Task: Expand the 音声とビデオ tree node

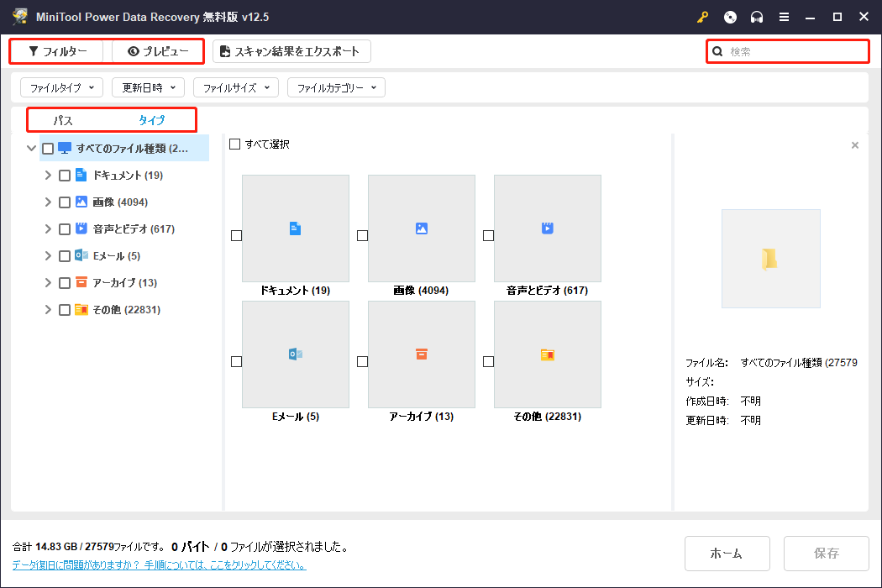Action: 48,229
